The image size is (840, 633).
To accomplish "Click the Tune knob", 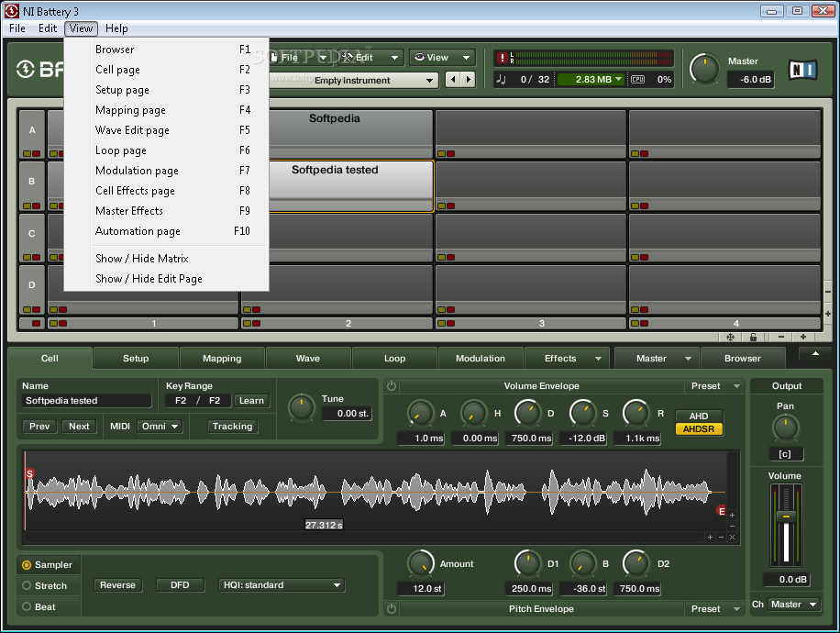I will click(x=302, y=408).
